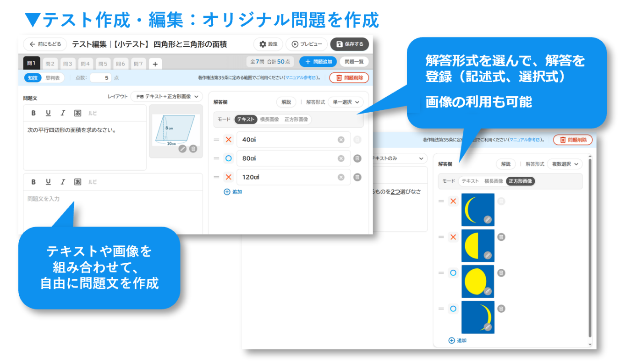The width and height of the screenshot is (626, 364).
Task: Click the blue 問題追加 button
Action: point(318,62)
